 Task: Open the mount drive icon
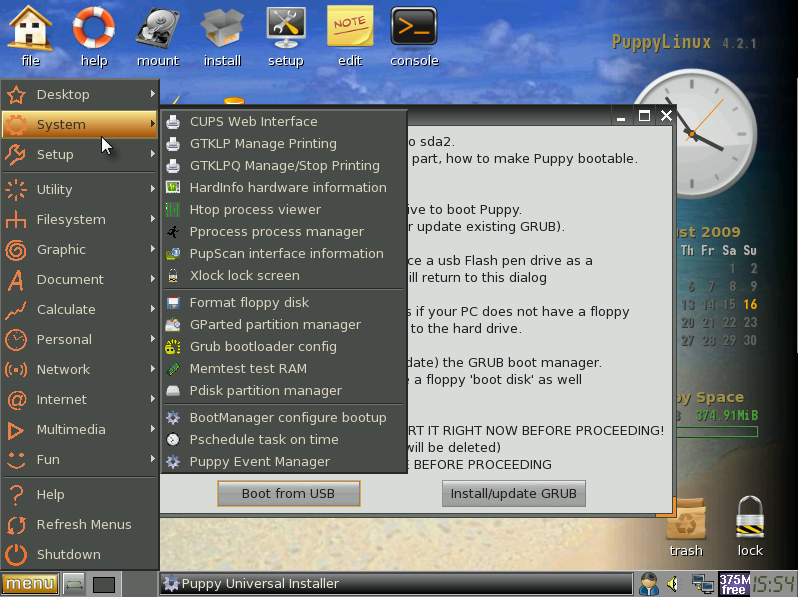click(x=158, y=36)
